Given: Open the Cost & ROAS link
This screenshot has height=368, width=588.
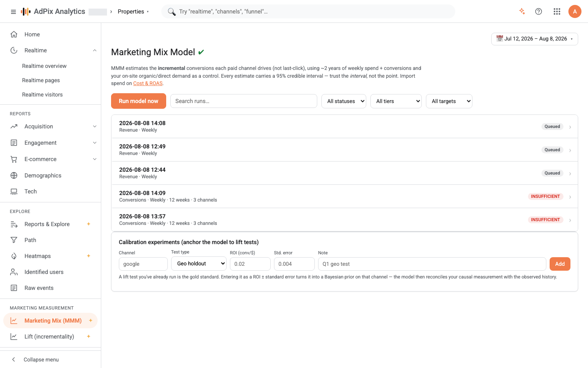Looking at the screenshot, I should pyautogui.click(x=148, y=83).
